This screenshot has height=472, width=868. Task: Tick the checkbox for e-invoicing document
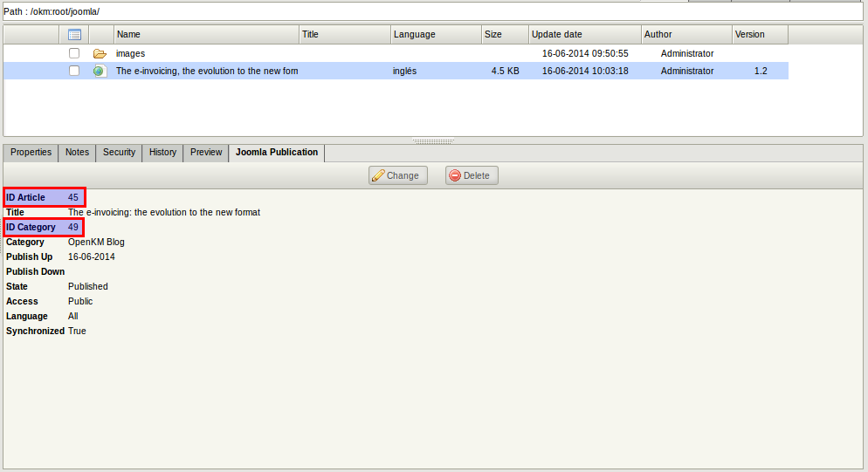pyautogui.click(x=74, y=71)
